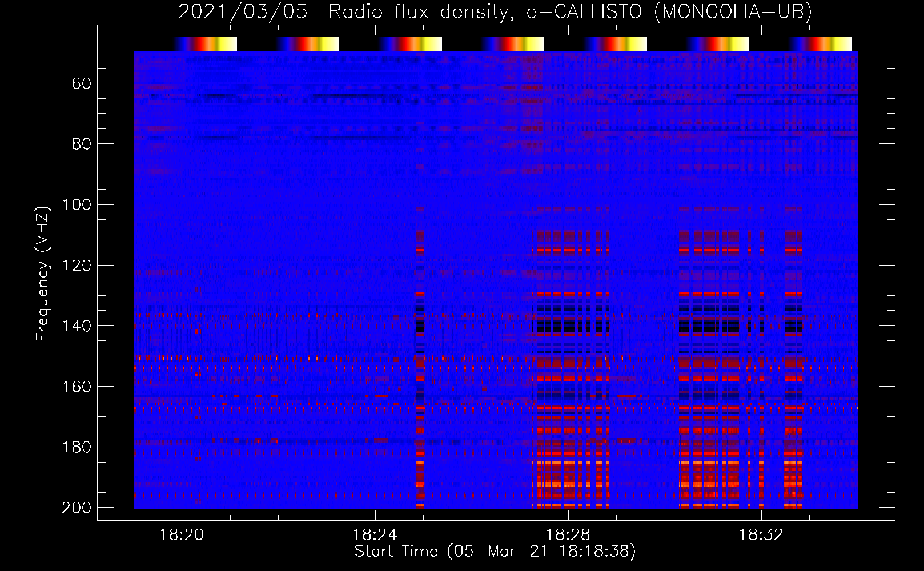Viewport: 924px width, 571px height.
Task: Click the 180 MHz frequency tick label
Action: pos(77,447)
